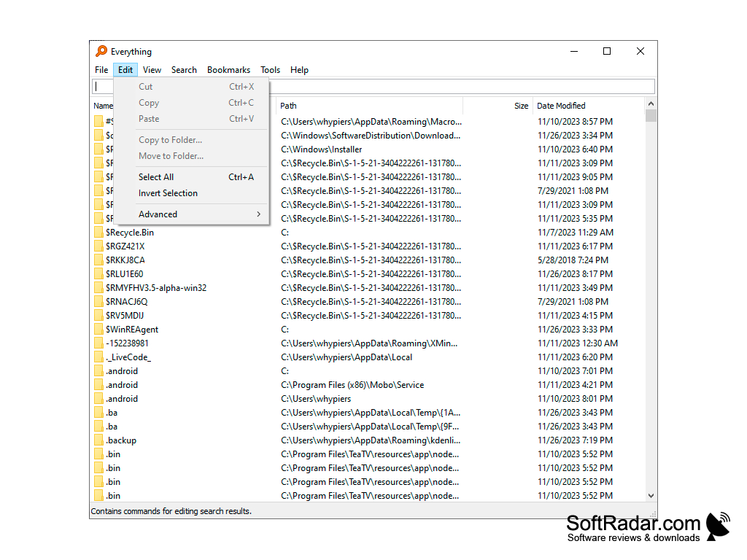747x560 pixels.
Task: Open the File menu
Action: (x=101, y=70)
